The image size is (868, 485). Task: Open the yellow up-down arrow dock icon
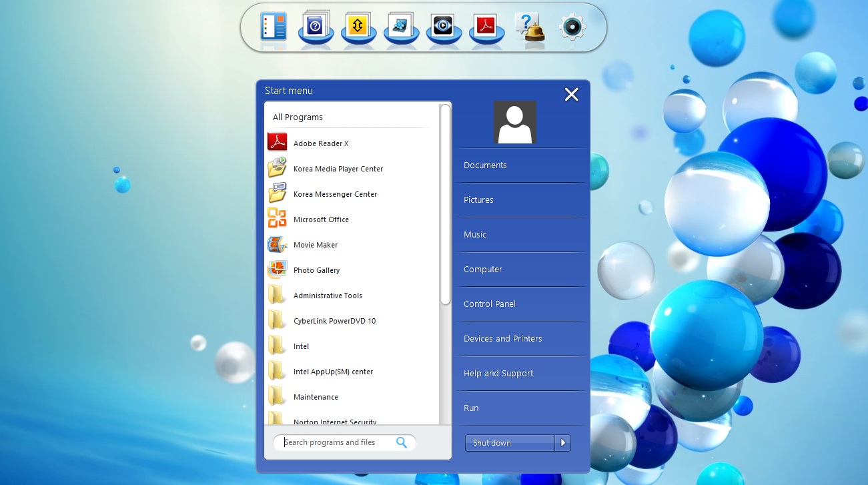pyautogui.click(x=358, y=27)
